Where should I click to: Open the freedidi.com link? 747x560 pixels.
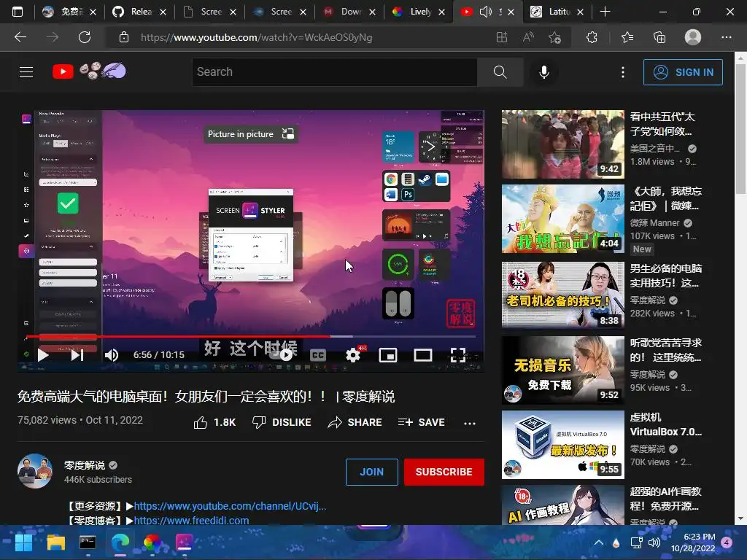tap(191, 521)
